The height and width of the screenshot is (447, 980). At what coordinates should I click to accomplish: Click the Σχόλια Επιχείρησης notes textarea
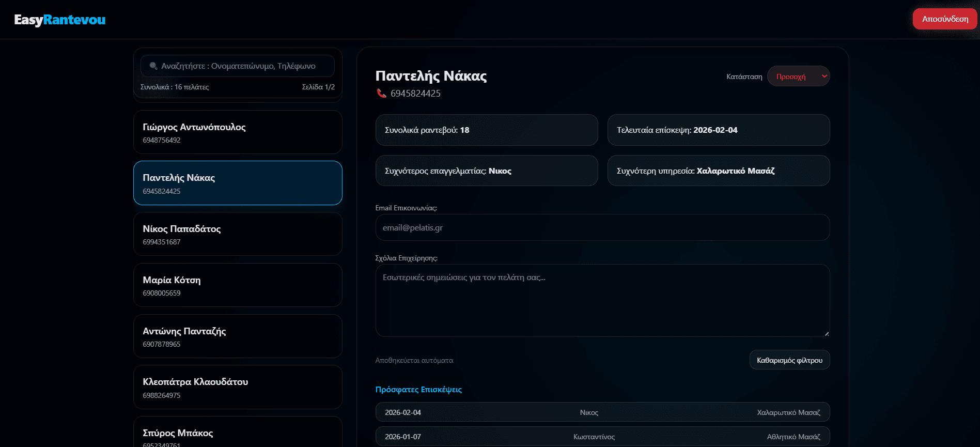coord(602,300)
